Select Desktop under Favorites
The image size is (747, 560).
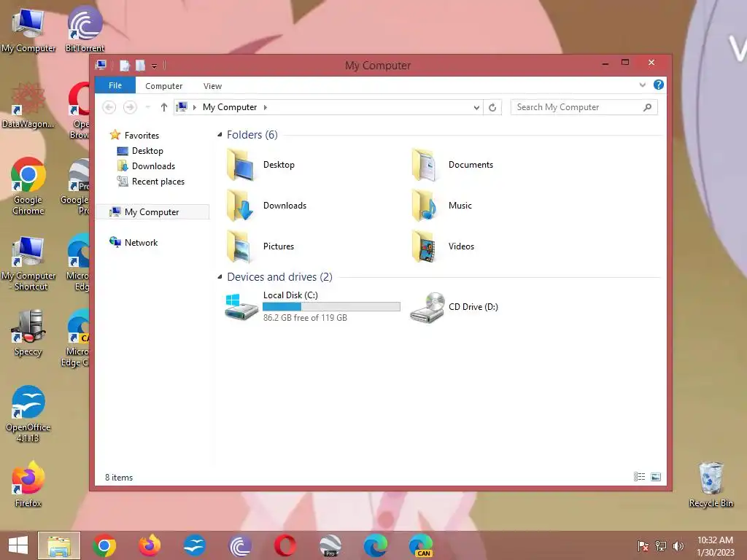coord(140,151)
